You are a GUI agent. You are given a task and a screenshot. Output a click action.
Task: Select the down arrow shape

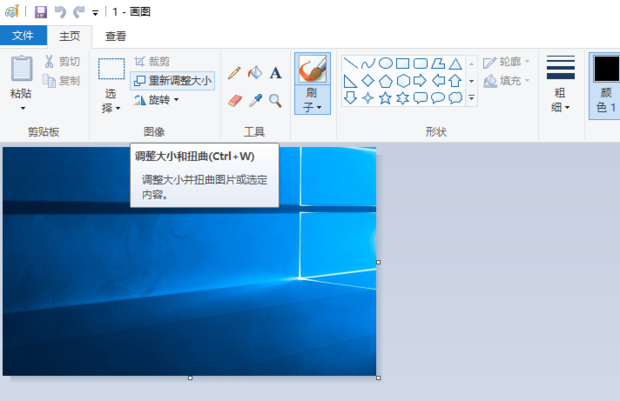pos(350,98)
